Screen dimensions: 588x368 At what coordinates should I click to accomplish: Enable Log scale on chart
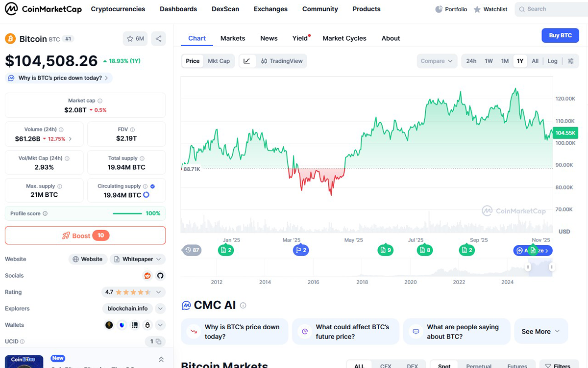pos(552,61)
